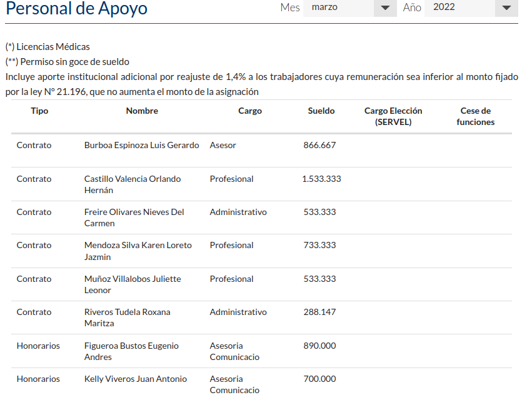532x410 pixels.
Task: Select the salary value 1.533.333
Action: 321,179
